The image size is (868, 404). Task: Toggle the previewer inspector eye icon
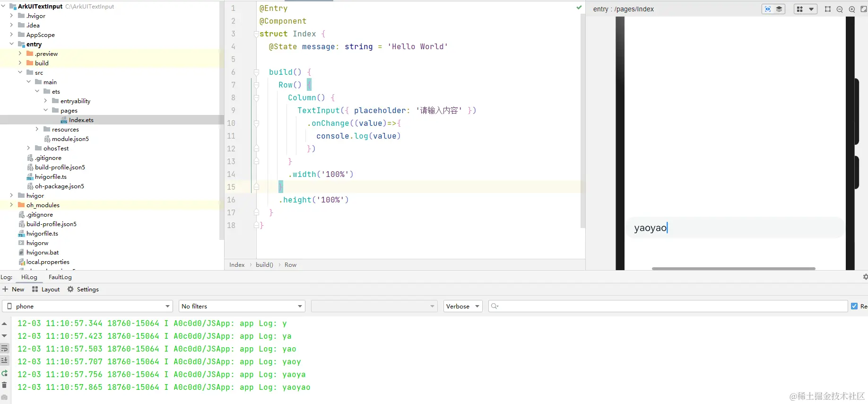point(768,9)
